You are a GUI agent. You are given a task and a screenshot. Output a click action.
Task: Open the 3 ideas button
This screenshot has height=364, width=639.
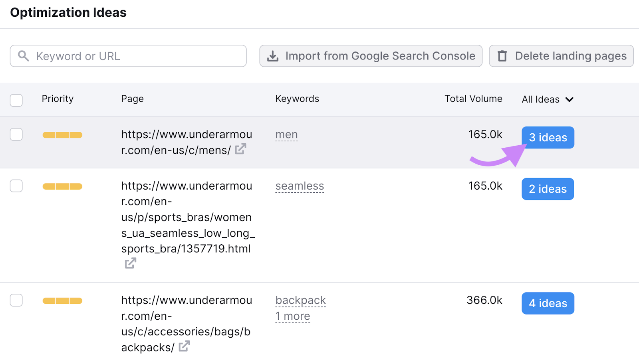click(548, 138)
